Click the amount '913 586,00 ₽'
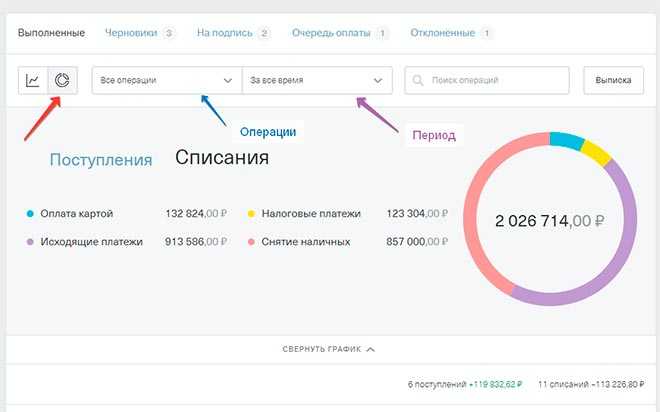 [196, 242]
